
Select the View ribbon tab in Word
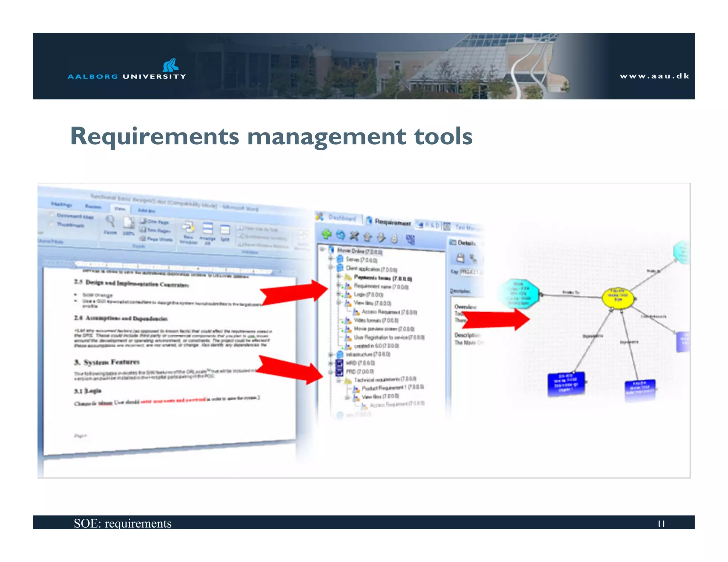tap(120, 209)
